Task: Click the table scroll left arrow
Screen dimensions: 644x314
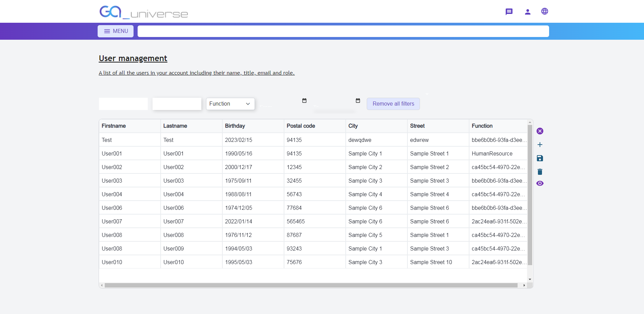Action: coord(102,285)
